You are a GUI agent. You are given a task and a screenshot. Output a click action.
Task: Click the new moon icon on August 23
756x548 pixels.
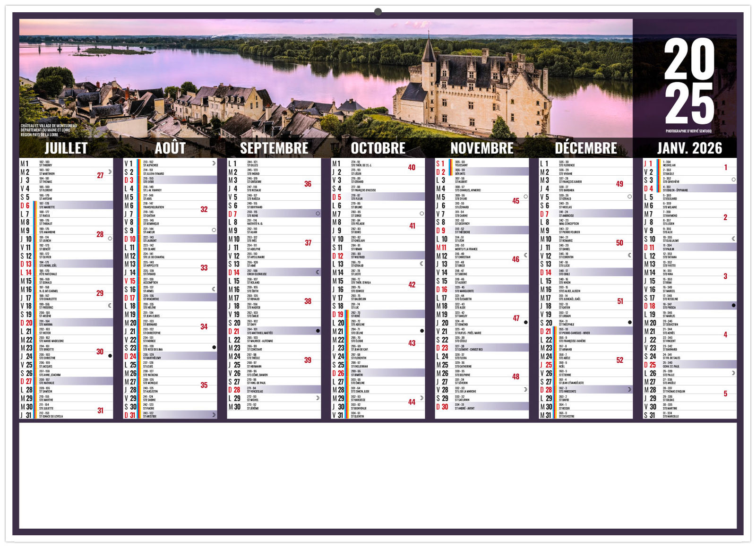[x=214, y=347]
